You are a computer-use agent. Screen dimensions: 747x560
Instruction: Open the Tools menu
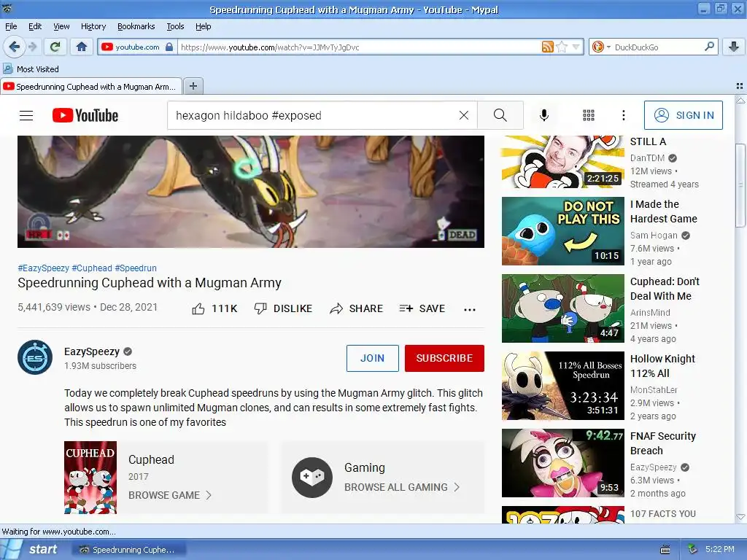click(x=175, y=26)
